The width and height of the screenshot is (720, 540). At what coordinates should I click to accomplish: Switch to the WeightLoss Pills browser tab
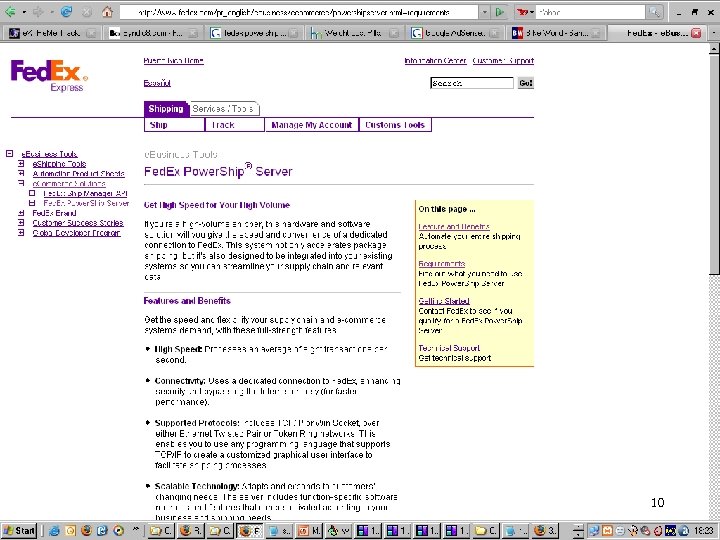pos(354,33)
